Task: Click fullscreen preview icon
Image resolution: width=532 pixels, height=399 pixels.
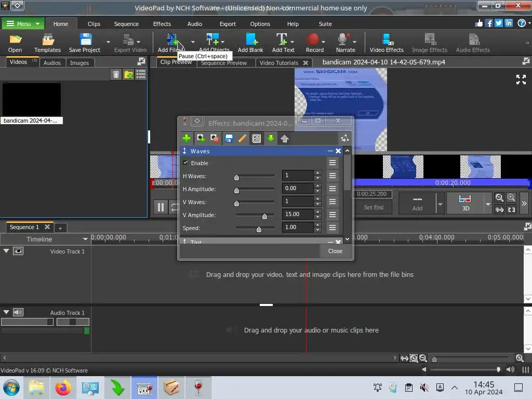Action: (521, 79)
